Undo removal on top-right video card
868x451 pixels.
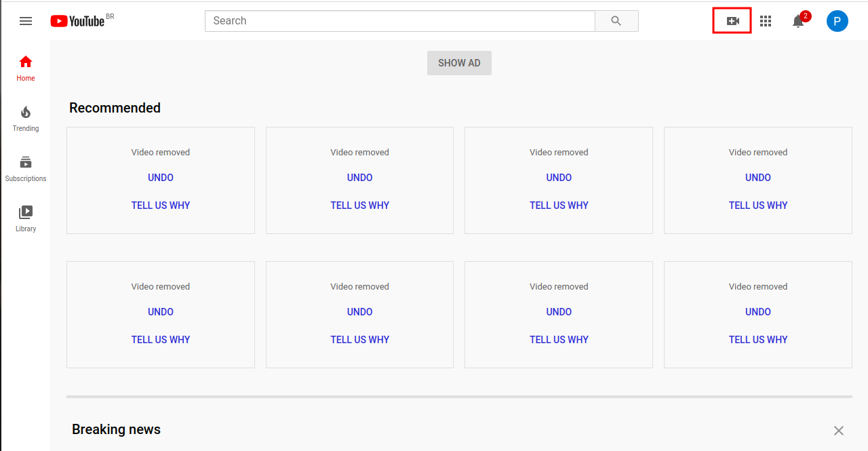pos(757,178)
